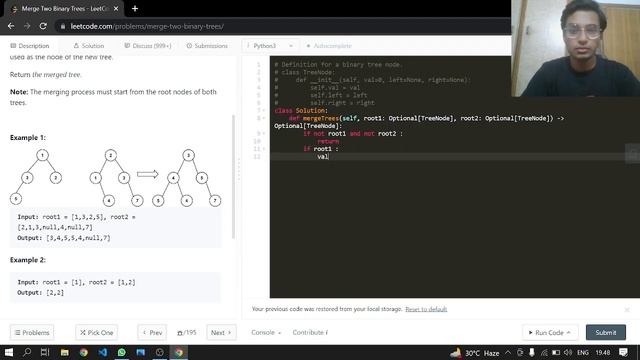Show hidden system tray icons
This screenshot has width=640, height=360.
(x=508, y=353)
